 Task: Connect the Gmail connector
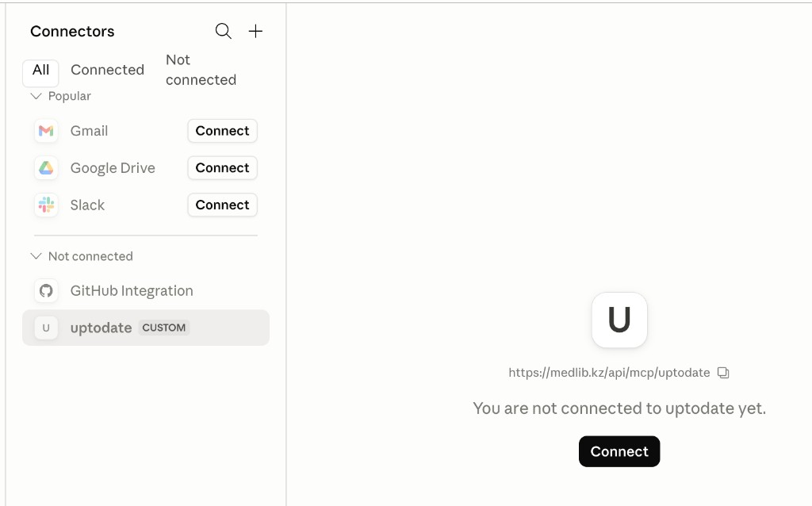click(x=222, y=131)
